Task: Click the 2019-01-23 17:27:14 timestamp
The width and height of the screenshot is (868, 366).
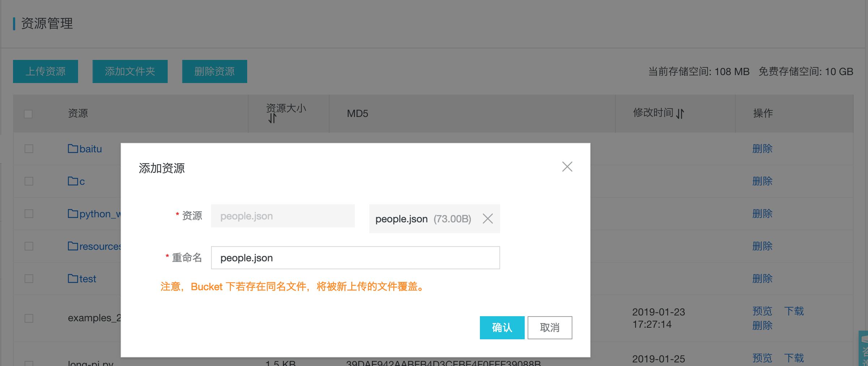Action: coord(659,318)
